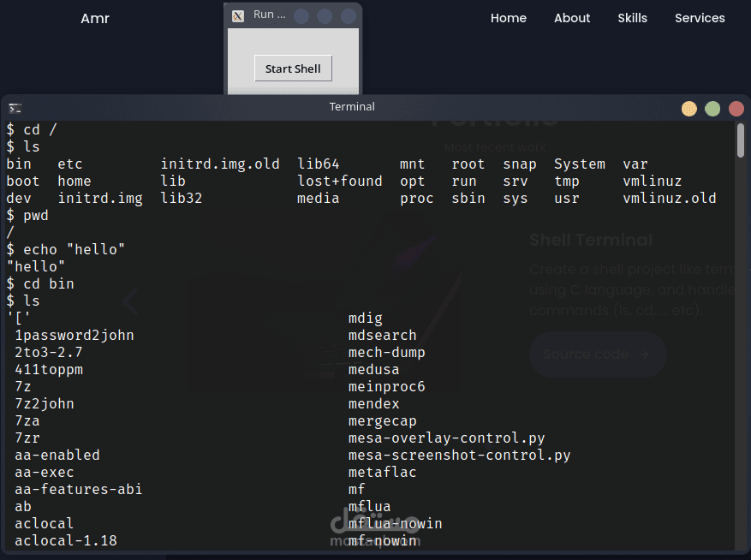Open the Services navigation link
This screenshot has height=560, width=751.
700,18
